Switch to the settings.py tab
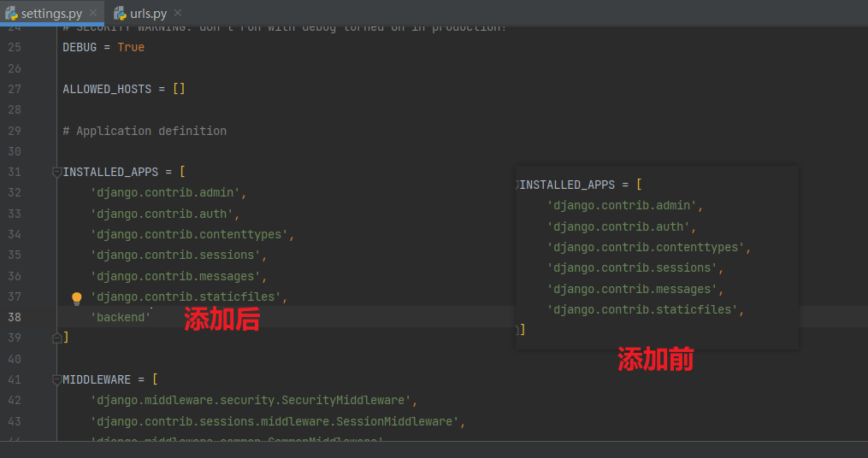This screenshot has width=868, height=458. [51, 14]
